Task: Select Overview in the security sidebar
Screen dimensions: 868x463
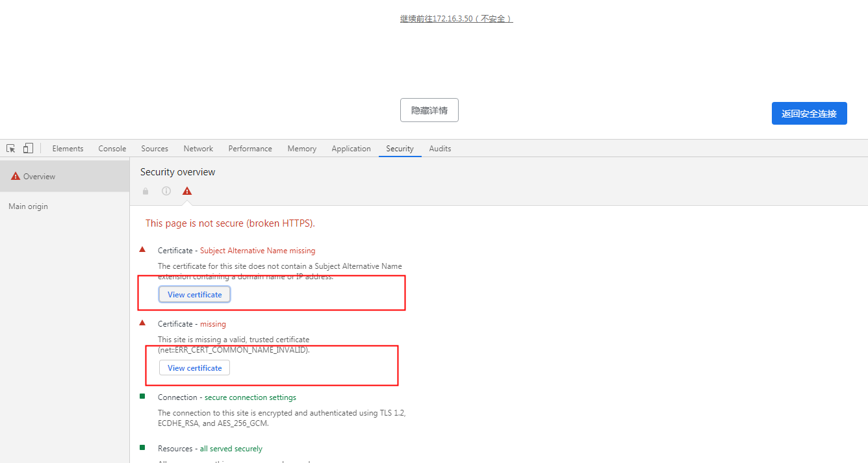Action: click(x=65, y=176)
